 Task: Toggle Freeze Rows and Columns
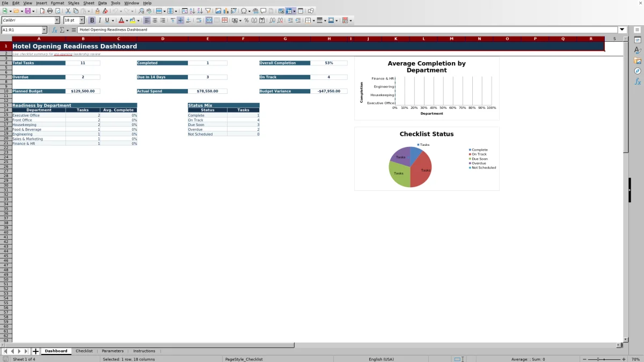tap(289, 11)
